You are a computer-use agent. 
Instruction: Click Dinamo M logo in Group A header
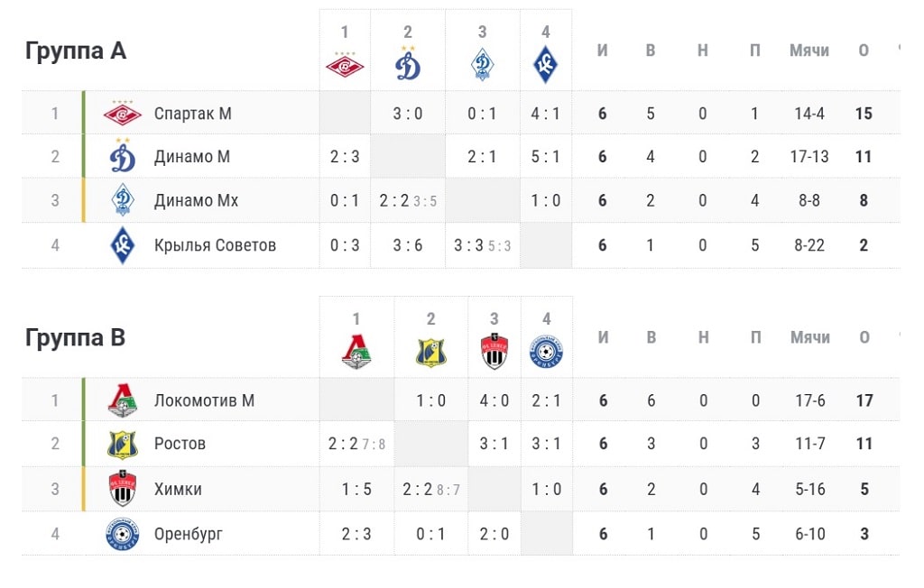point(408,63)
